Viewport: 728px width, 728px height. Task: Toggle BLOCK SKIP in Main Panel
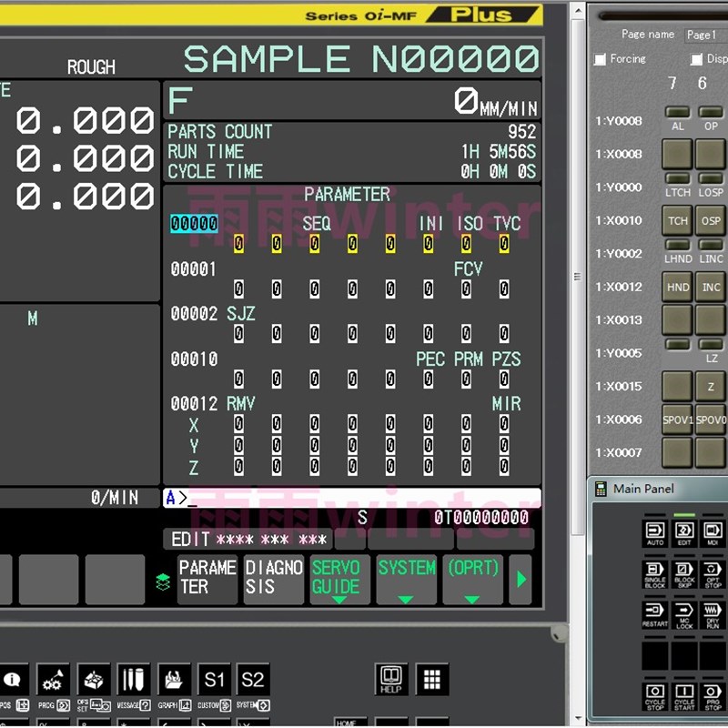tap(684, 574)
